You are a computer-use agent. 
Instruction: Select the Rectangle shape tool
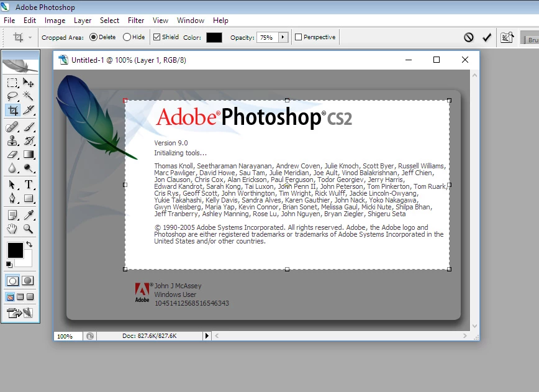click(29, 198)
